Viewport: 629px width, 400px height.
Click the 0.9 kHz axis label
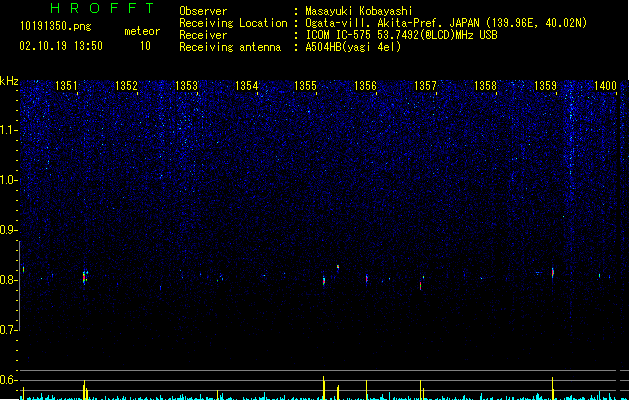point(8,230)
